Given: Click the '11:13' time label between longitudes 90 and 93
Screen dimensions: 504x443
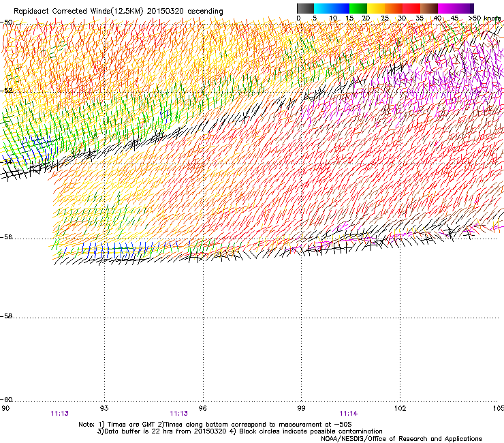Looking at the screenshot, I should (59, 414).
